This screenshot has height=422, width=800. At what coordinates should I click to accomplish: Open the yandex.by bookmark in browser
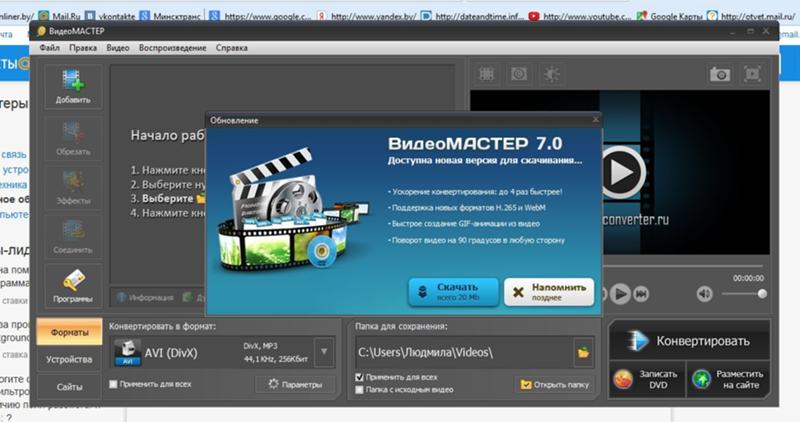click(x=367, y=16)
